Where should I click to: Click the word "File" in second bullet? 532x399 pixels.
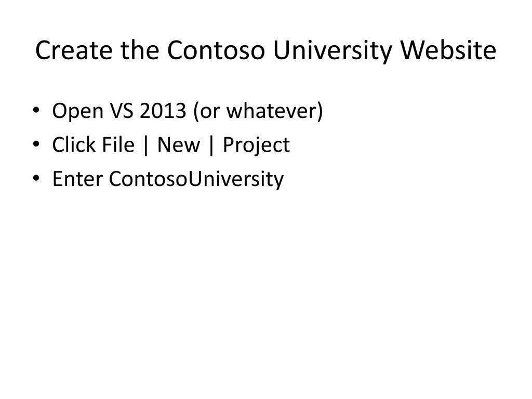point(118,145)
